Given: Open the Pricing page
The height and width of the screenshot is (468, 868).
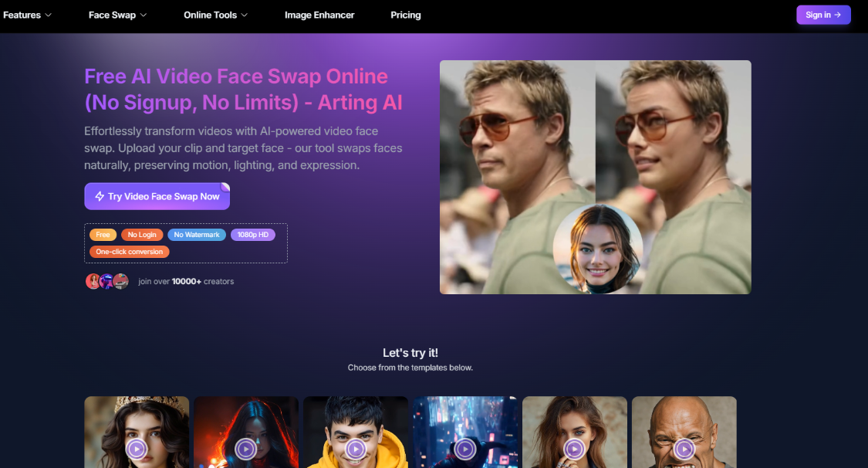Looking at the screenshot, I should pos(406,15).
